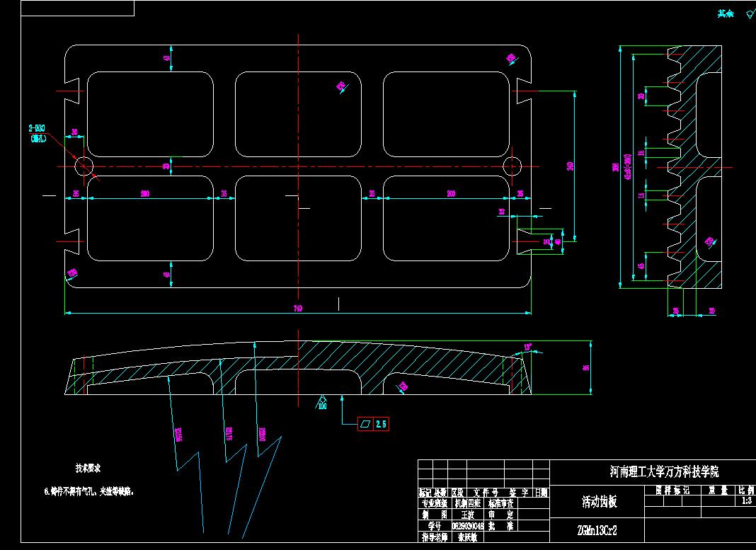Select the 批准 label cell
The height and width of the screenshot is (550, 756).
click(x=501, y=526)
